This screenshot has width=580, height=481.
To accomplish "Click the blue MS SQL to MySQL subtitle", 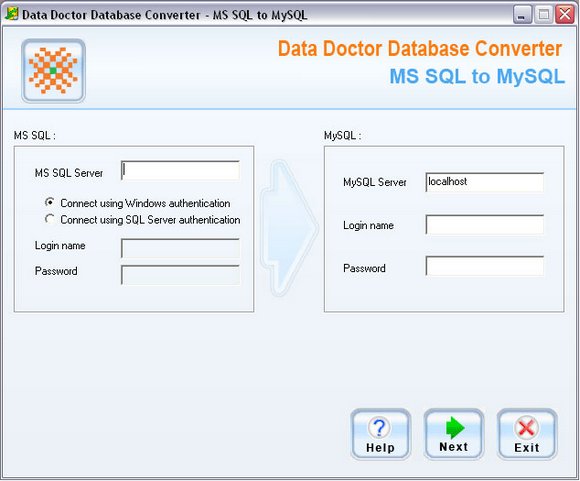I will pos(477,76).
